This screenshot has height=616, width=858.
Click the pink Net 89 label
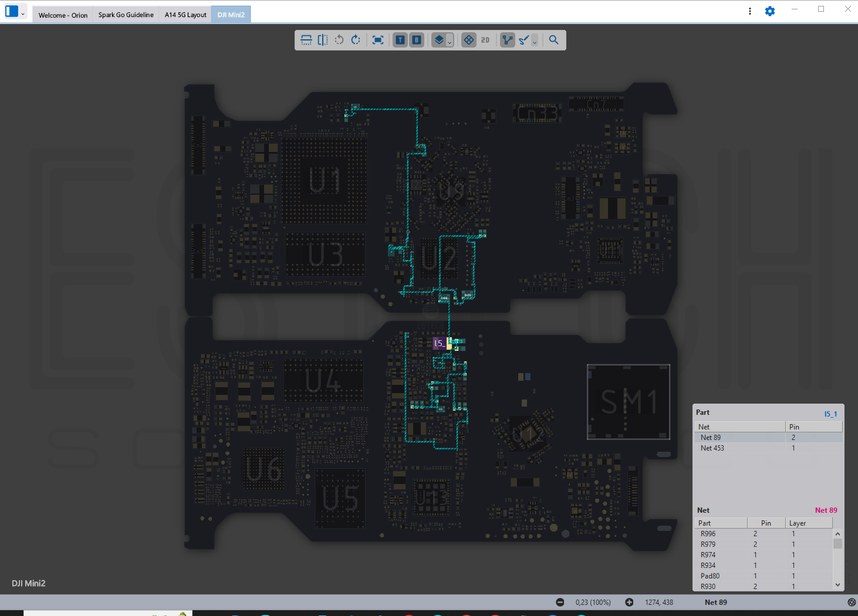pos(826,510)
